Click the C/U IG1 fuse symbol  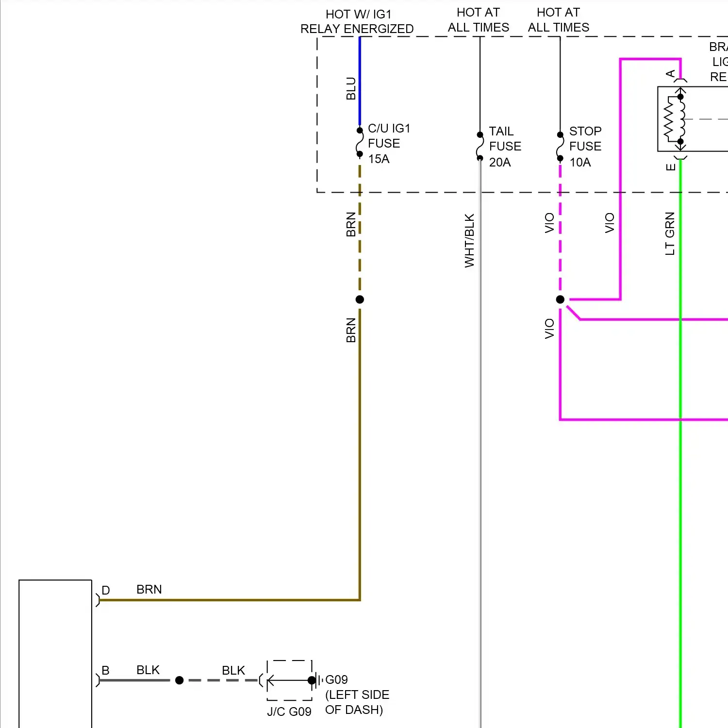click(x=360, y=143)
